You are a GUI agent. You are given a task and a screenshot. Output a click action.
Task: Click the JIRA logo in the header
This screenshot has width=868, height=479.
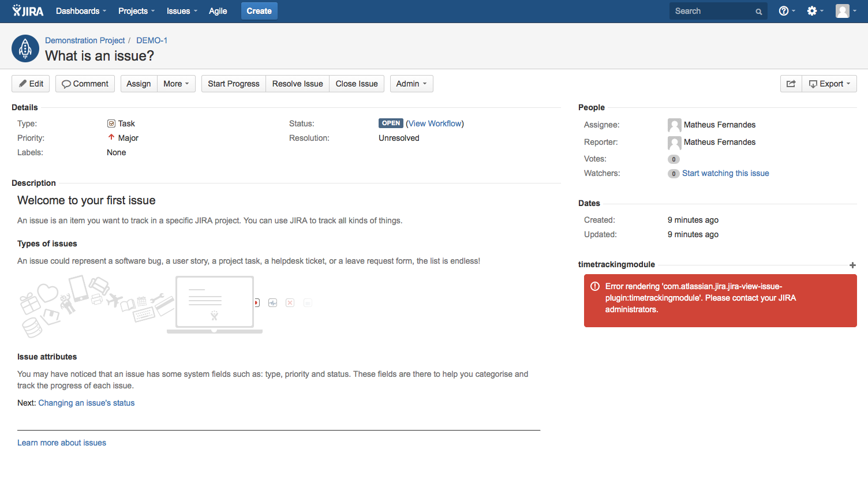[x=28, y=11]
